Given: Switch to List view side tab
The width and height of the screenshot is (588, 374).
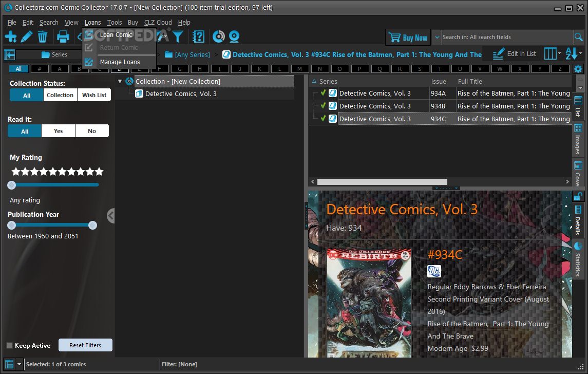Looking at the screenshot, I should 578,107.
